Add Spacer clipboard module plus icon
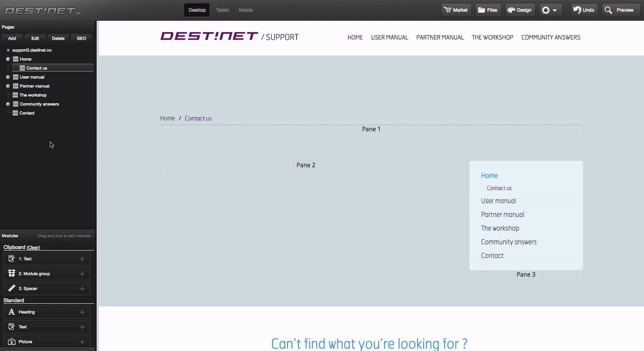 pyautogui.click(x=82, y=289)
